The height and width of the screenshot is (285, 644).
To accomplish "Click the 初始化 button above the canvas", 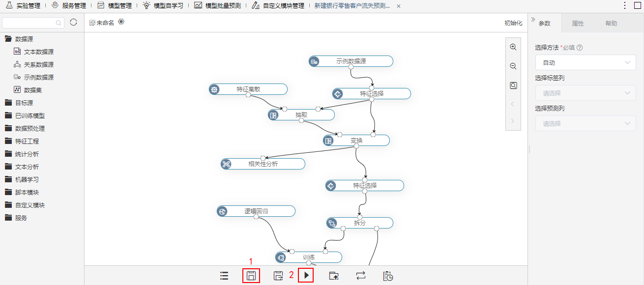I will pos(513,23).
